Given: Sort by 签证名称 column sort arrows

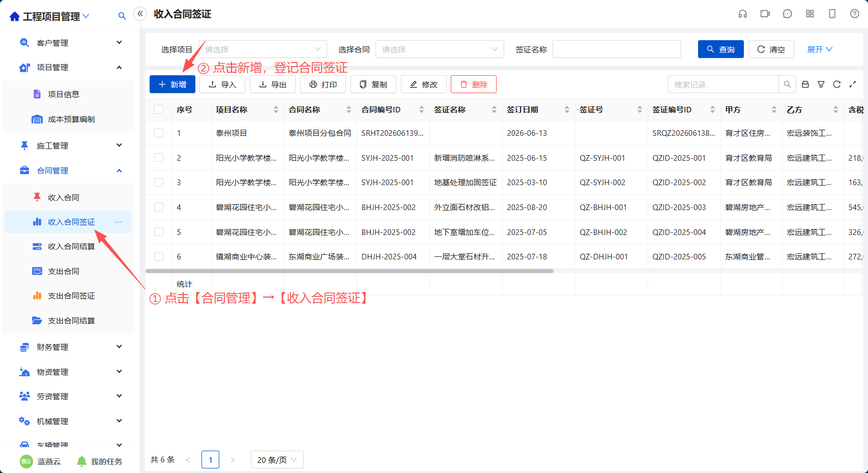Looking at the screenshot, I should [494, 109].
